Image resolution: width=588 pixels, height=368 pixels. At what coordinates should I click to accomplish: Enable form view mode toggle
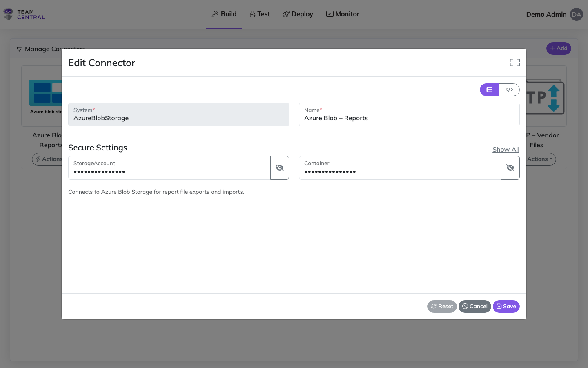coord(489,90)
